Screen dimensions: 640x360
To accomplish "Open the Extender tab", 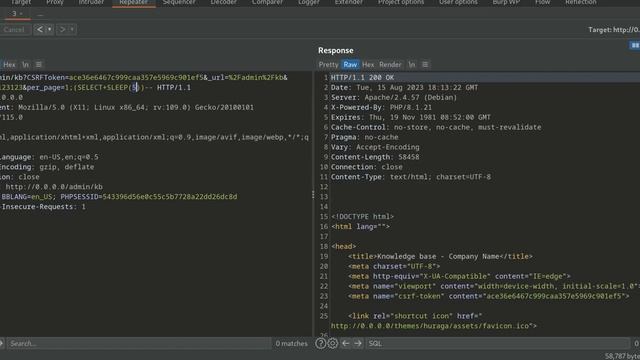I will coord(349,2).
